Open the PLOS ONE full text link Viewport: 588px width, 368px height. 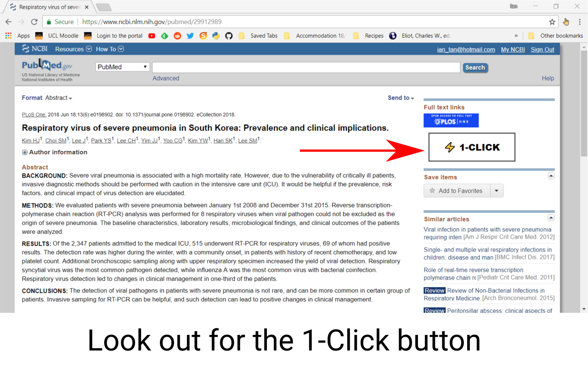point(451,121)
